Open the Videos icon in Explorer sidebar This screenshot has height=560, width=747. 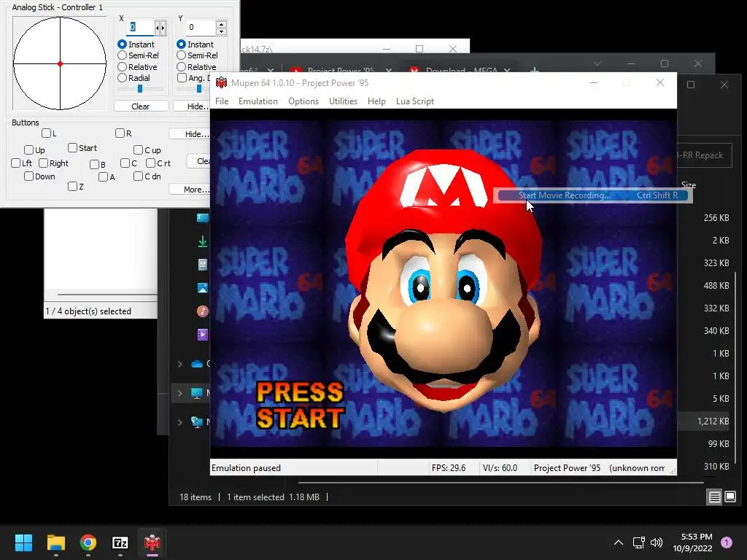203,334
